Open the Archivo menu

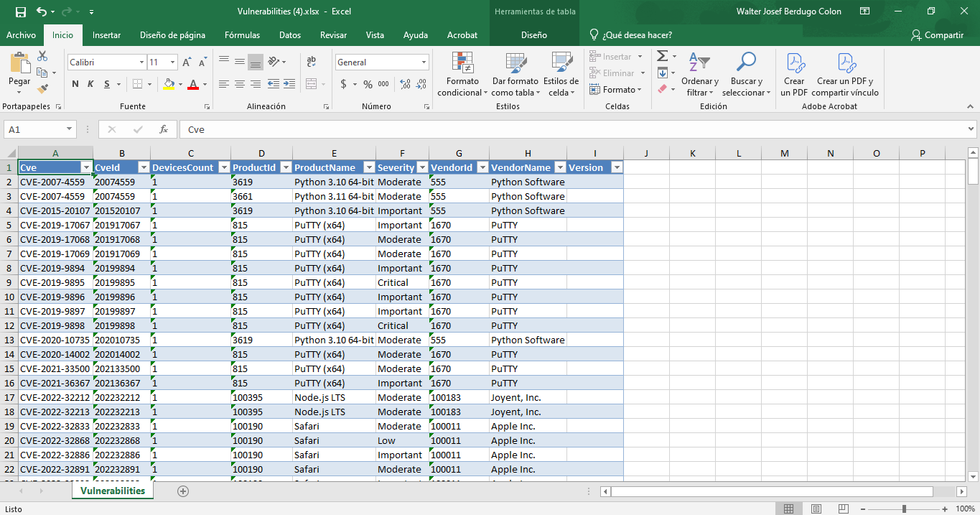pos(21,35)
